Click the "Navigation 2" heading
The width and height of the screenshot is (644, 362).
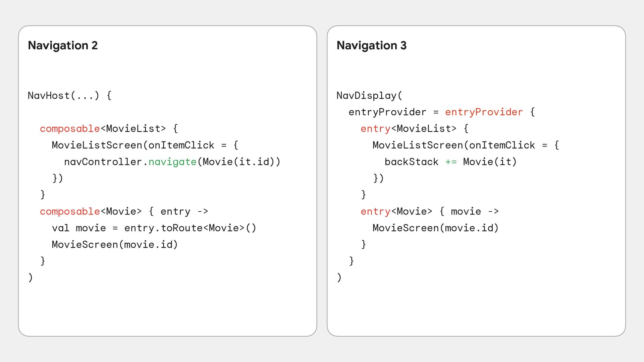pos(63,45)
